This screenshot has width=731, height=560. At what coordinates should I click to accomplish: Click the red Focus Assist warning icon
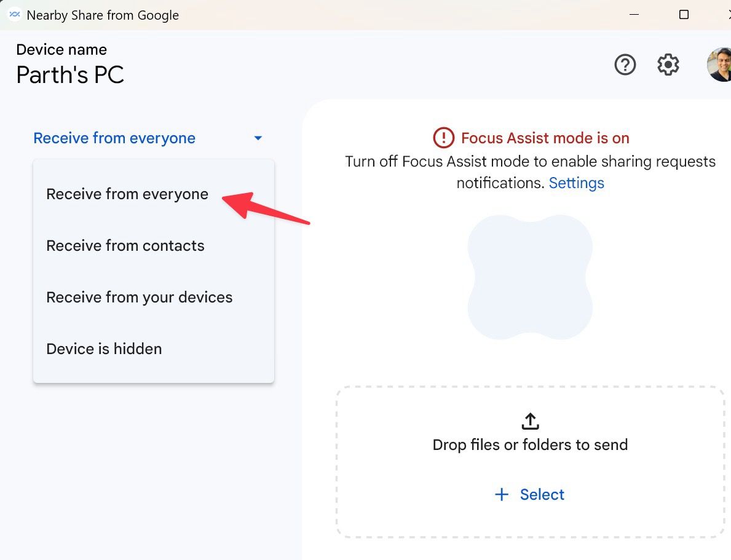click(443, 138)
